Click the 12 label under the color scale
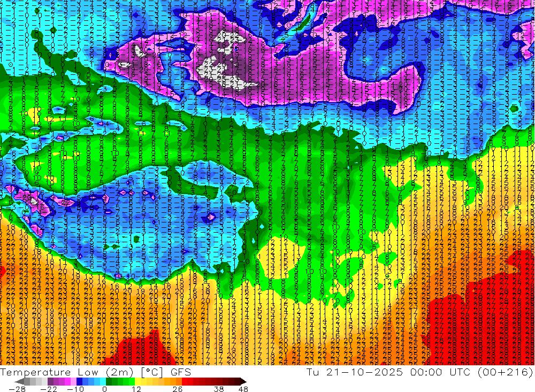This screenshot has height=392, width=535. [x=136, y=389]
